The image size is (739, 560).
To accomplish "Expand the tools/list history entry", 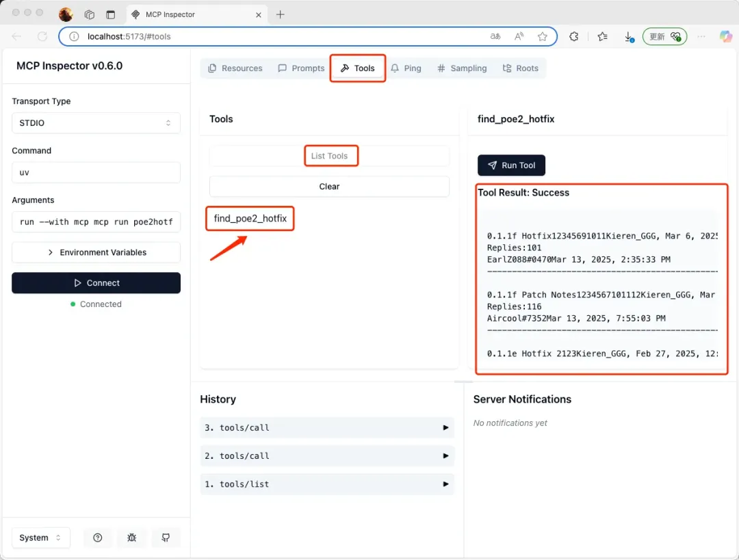I will [x=326, y=484].
